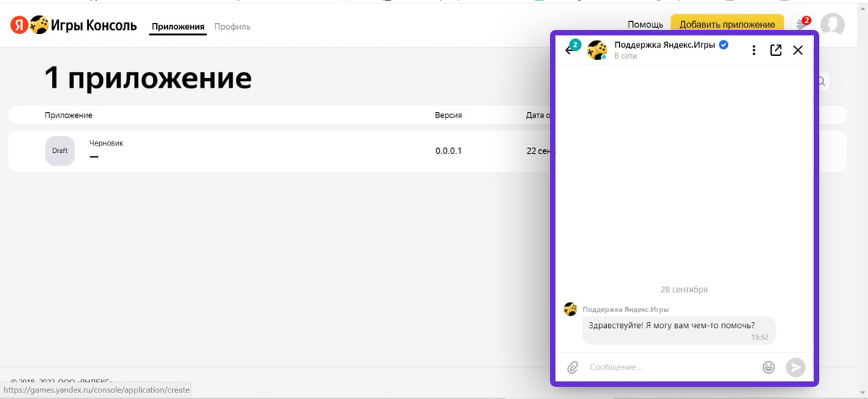Click the verified badge next to chat title
868x399 pixels.
(x=723, y=45)
